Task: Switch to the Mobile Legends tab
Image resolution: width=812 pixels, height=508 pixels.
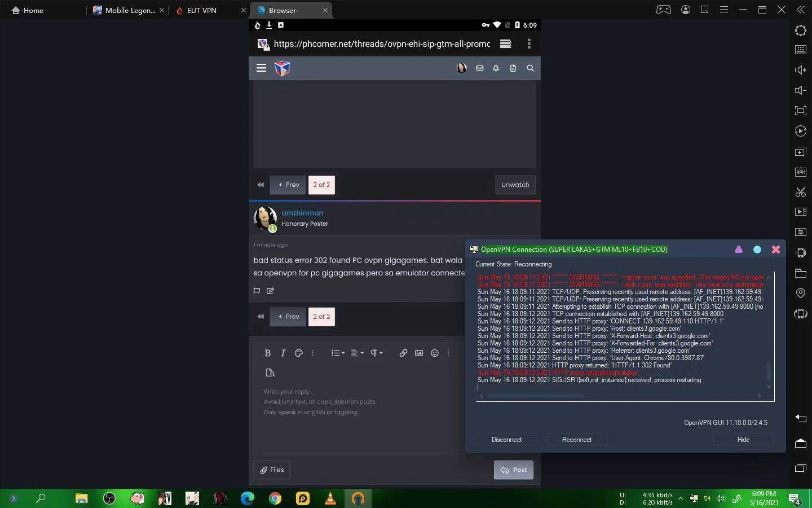Action: tap(129, 10)
